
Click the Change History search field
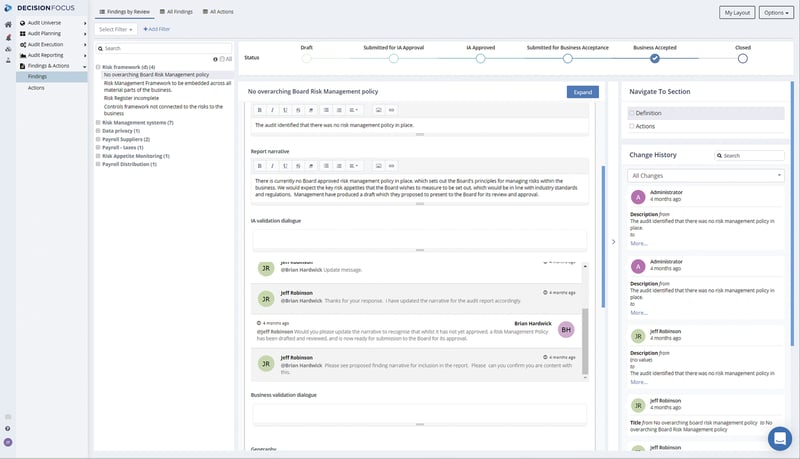coord(749,156)
